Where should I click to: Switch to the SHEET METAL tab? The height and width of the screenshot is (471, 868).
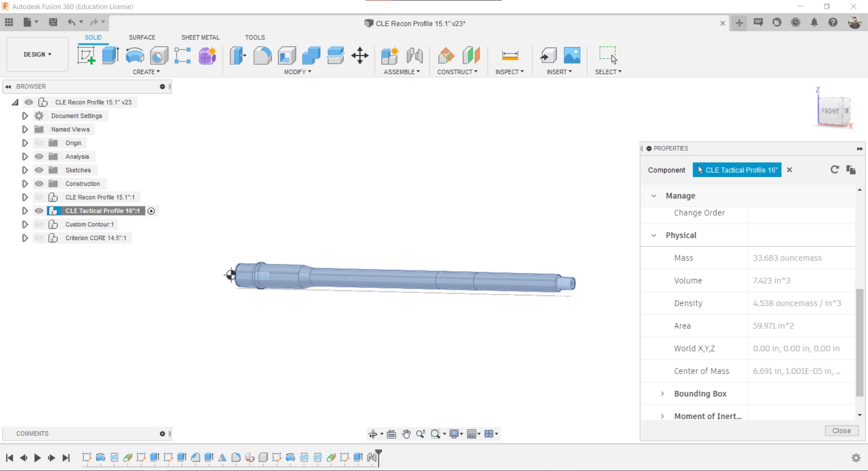coord(200,38)
